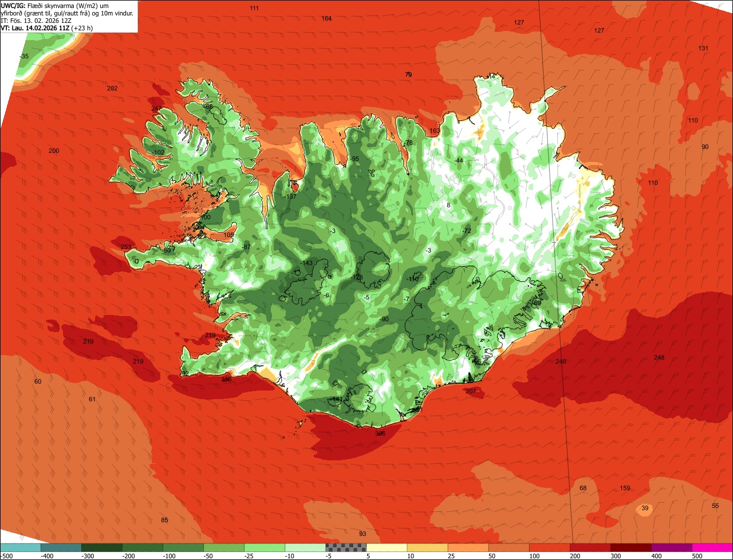Click the value 292 northwest of Westfjords

point(112,88)
